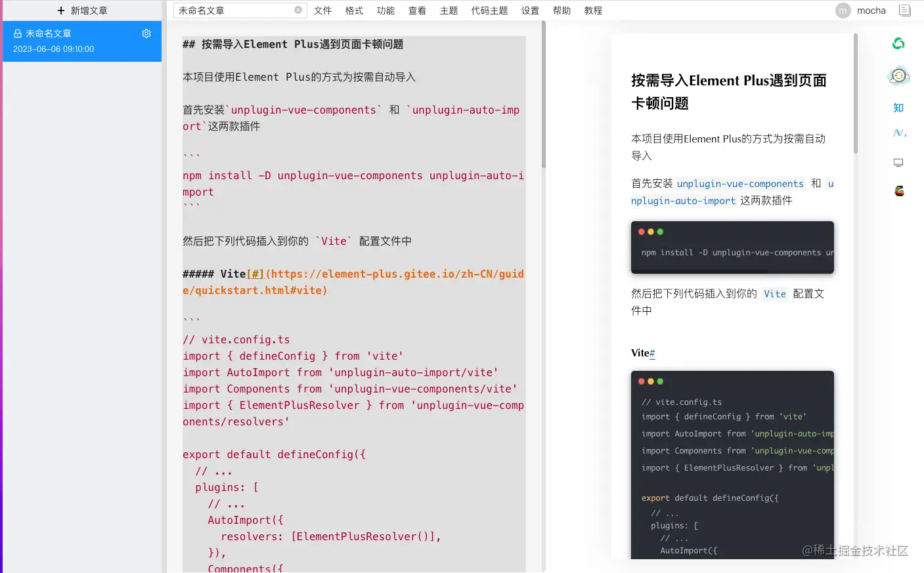
Task: Click the lock icon on 未命名文章 item
Action: click(x=18, y=33)
